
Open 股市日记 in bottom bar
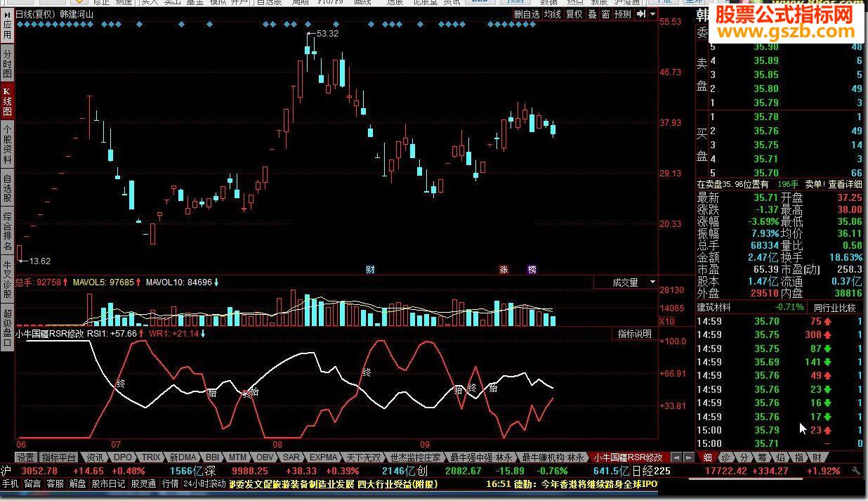(108, 484)
